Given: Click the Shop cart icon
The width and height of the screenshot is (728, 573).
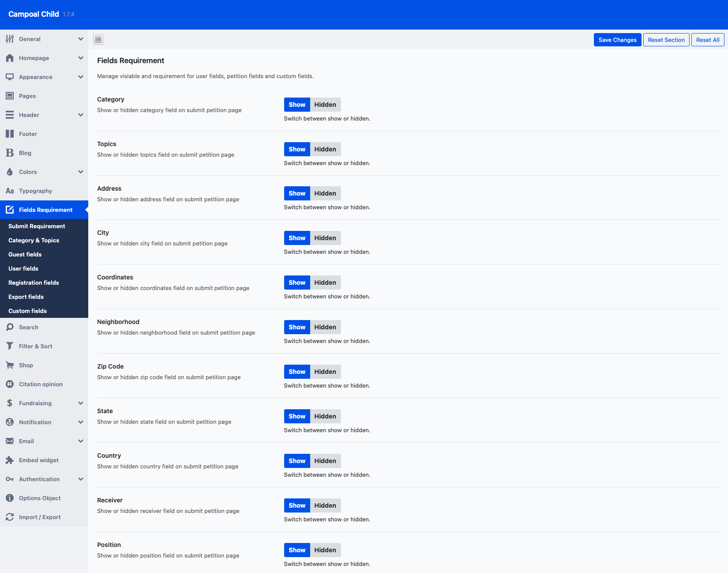Looking at the screenshot, I should click(10, 365).
